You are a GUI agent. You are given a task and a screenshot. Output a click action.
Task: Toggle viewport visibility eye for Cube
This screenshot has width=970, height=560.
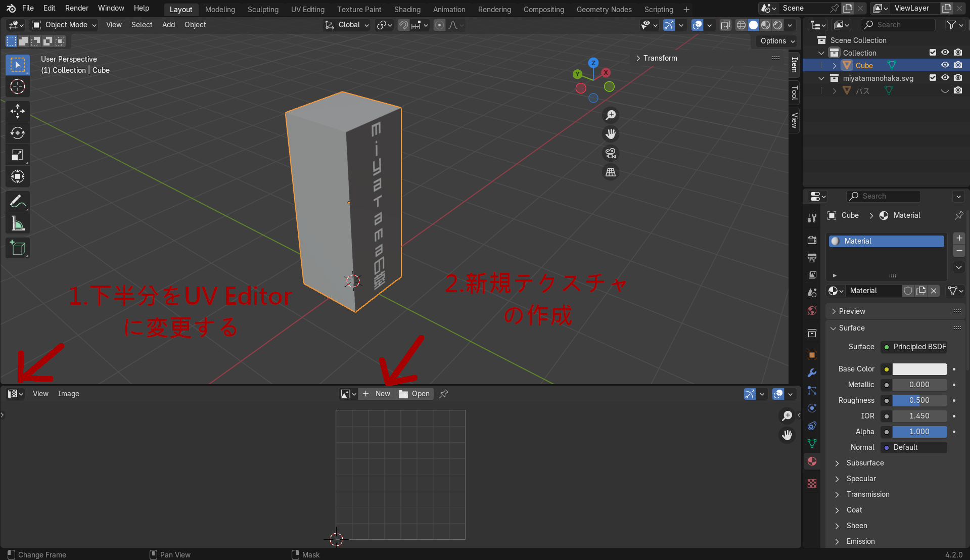coord(945,65)
